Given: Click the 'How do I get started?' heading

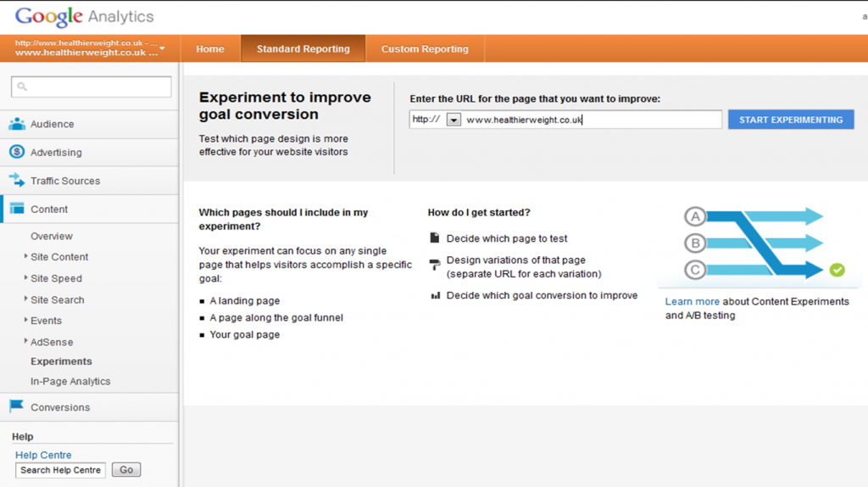Looking at the screenshot, I should 479,212.
